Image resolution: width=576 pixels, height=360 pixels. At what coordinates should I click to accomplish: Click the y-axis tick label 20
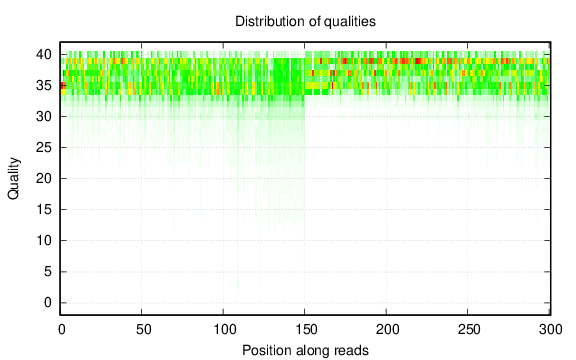(x=43, y=179)
